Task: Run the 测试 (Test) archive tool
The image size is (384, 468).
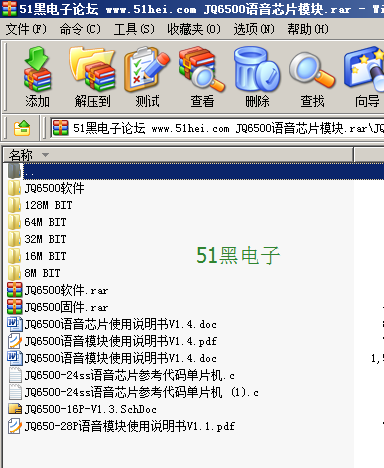Action: (x=147, y=77)
